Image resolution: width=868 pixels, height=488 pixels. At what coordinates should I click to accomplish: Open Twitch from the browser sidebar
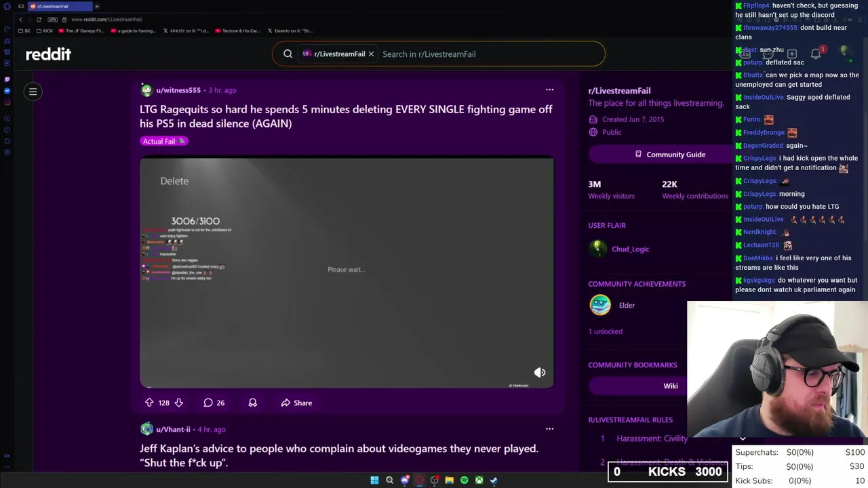(7, 79)
